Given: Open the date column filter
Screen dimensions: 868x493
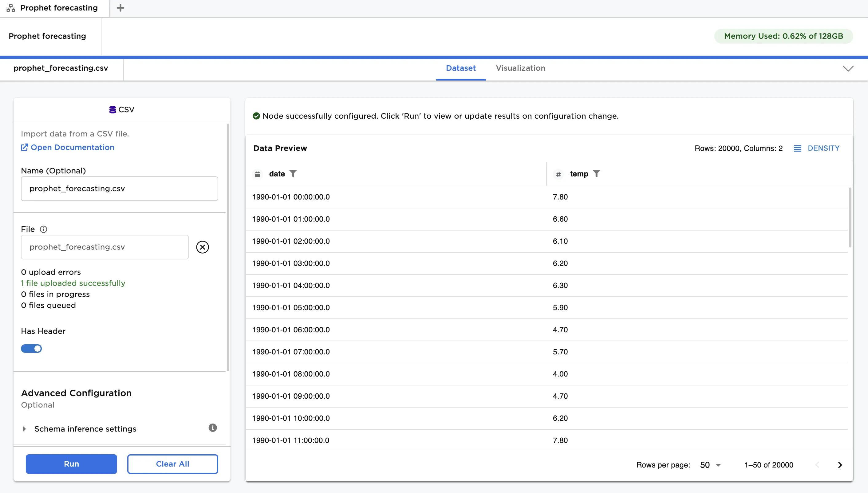Looking at the screenshot, I should [x=294, y=174].
